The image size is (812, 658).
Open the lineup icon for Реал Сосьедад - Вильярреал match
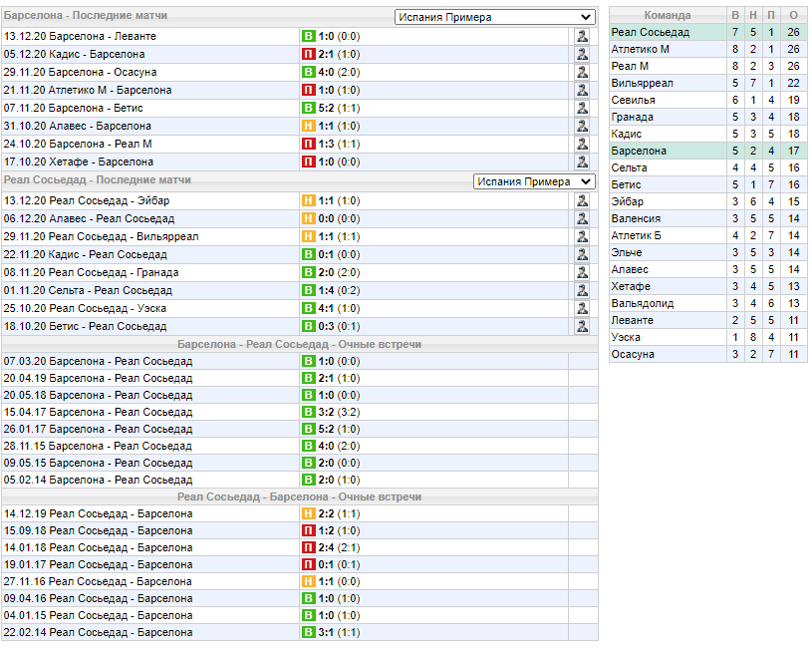point(582,236)
